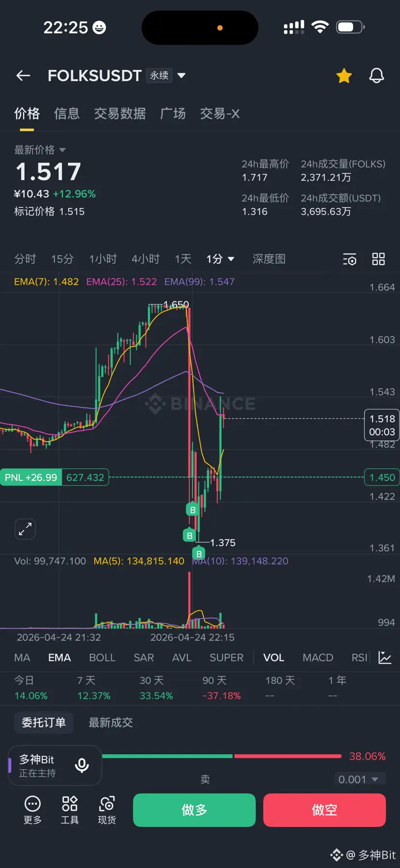Screen dimensions: 400x868
Task: Tap the red 做空 short button
Action: point(325,810)
